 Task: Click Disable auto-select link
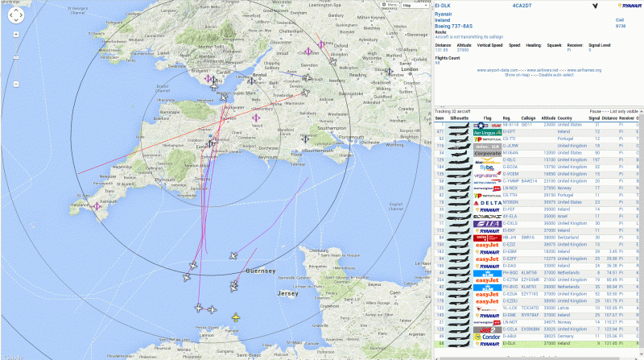556,75
